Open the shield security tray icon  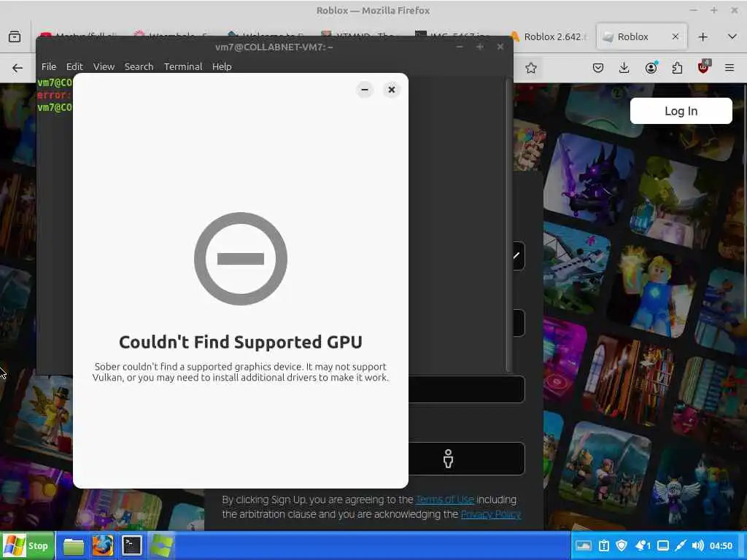(622, 545)
